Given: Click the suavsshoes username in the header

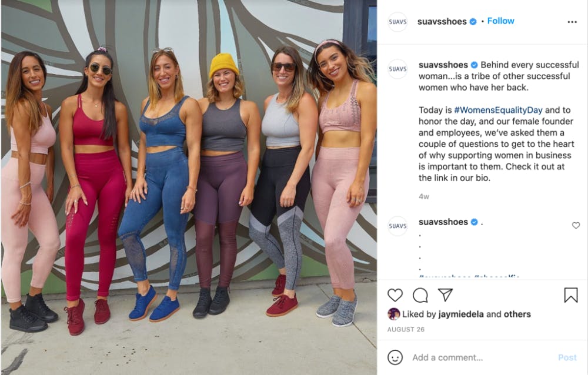Looking at the screenshot, I should tap(442, 21).
